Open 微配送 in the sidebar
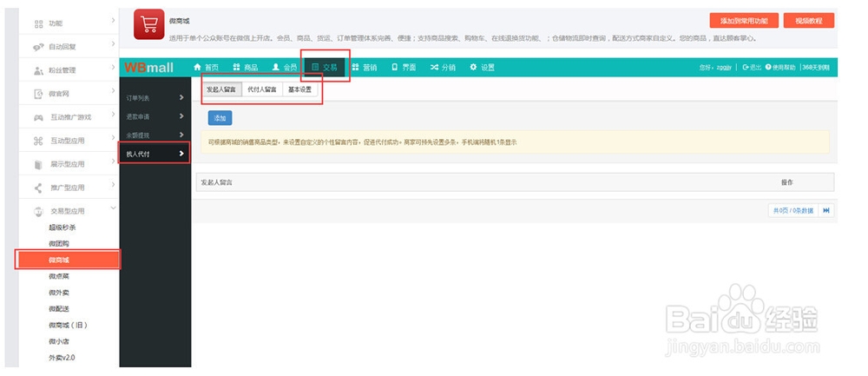Viewport: 868px width, 376px height. (59, 309)
